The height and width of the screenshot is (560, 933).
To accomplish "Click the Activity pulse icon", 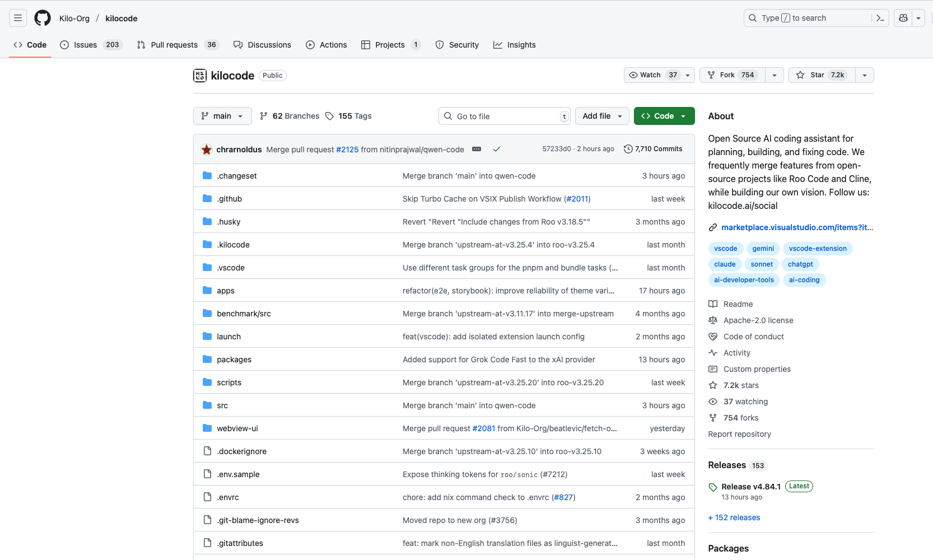I will click(x=713, y=353).
